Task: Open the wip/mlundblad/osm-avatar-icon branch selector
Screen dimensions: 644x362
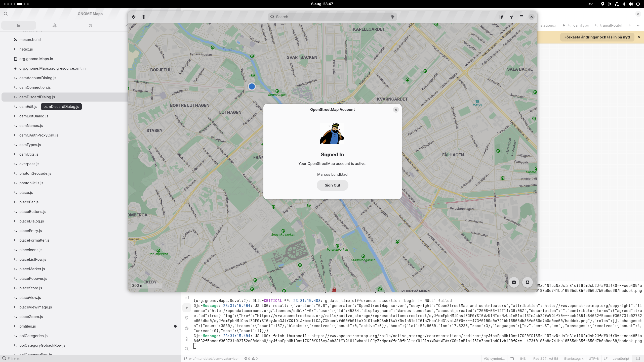Action: [x=212, y=358]
